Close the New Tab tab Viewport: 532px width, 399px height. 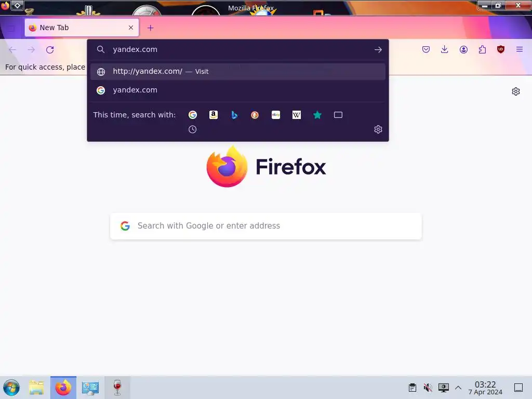point(131,28)
